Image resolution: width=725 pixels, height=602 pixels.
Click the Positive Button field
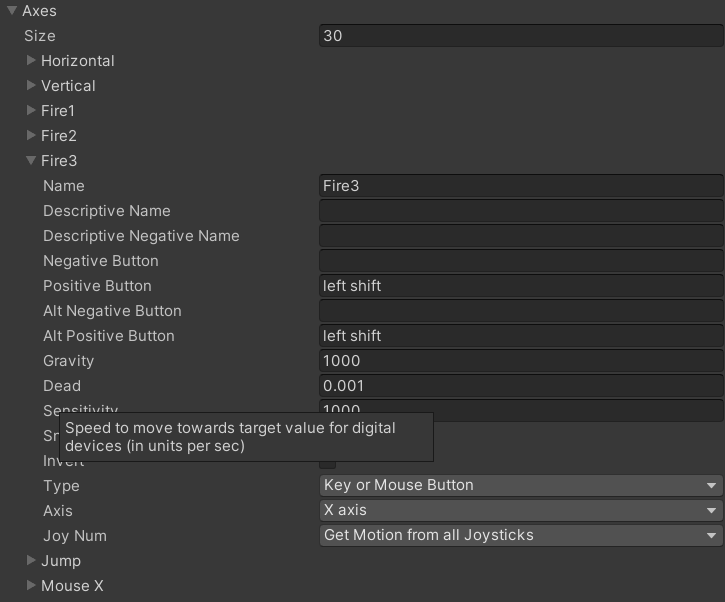pos(520,286)
